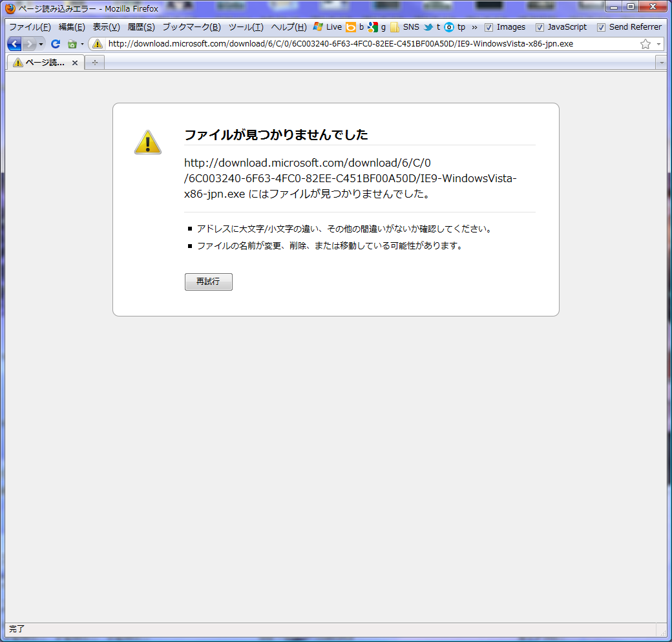The width and height of the screenshot is (672, 642).
Task: Toggle the Send Referrer checkbox
Action: tap(602, 27)
